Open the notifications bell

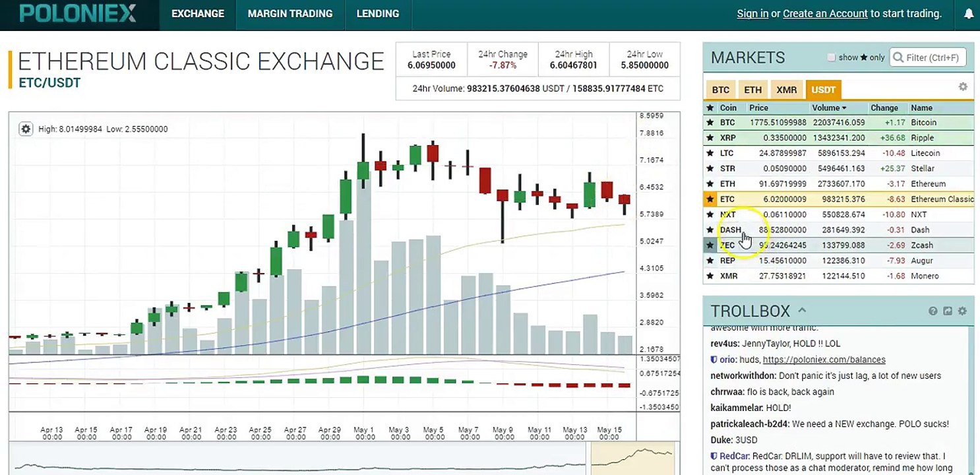[x=969, y=14]
